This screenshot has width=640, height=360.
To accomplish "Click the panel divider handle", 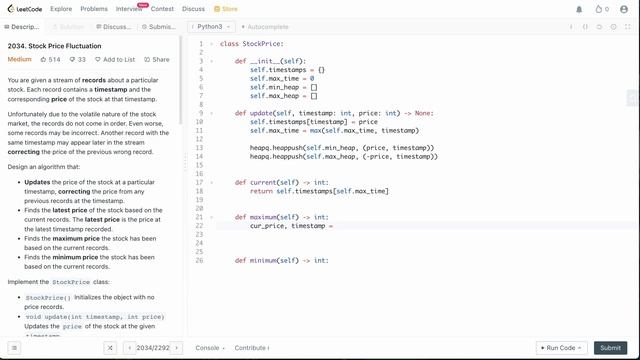I will click(x=185, y=161).
